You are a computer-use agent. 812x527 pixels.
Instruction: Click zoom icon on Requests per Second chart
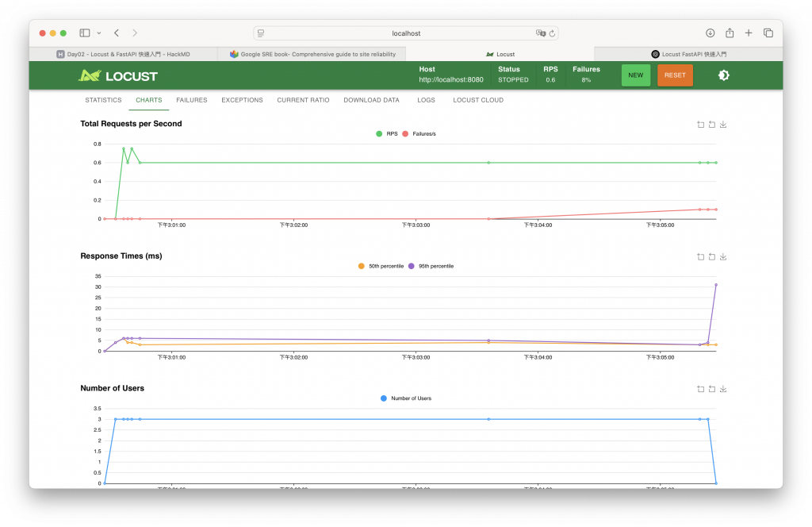tap(701, 125)
